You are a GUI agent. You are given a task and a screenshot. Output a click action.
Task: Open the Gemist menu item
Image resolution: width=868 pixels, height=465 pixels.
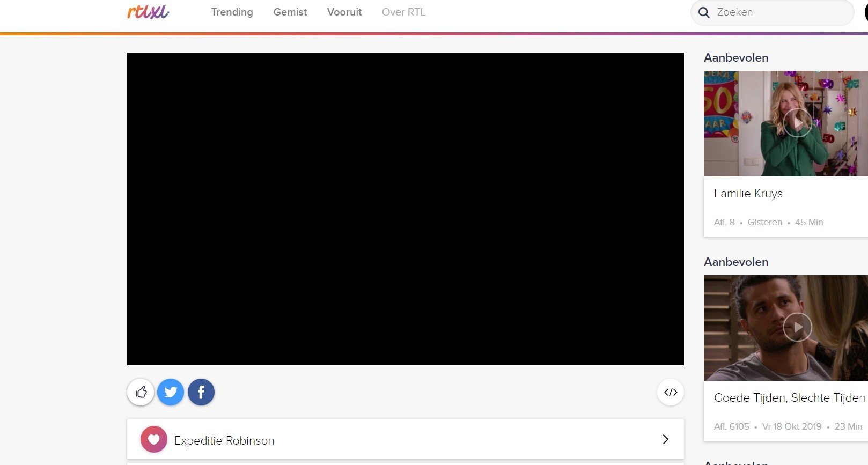tap(290, 12)
